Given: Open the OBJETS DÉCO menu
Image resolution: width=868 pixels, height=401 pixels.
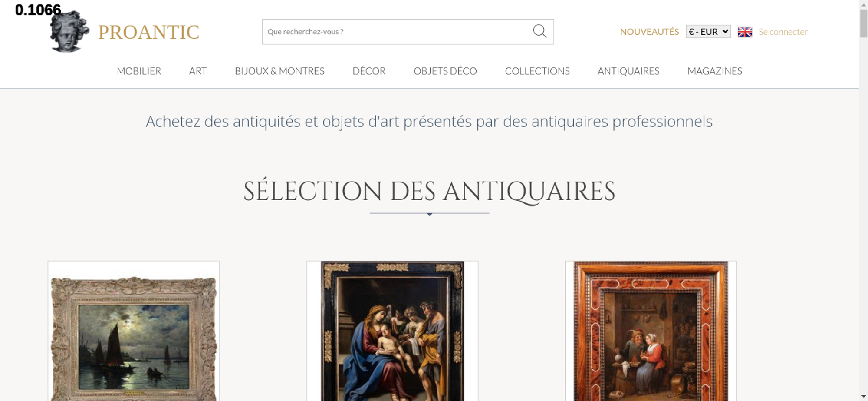Looking at the screenshot, I should (x=445, y=71).
